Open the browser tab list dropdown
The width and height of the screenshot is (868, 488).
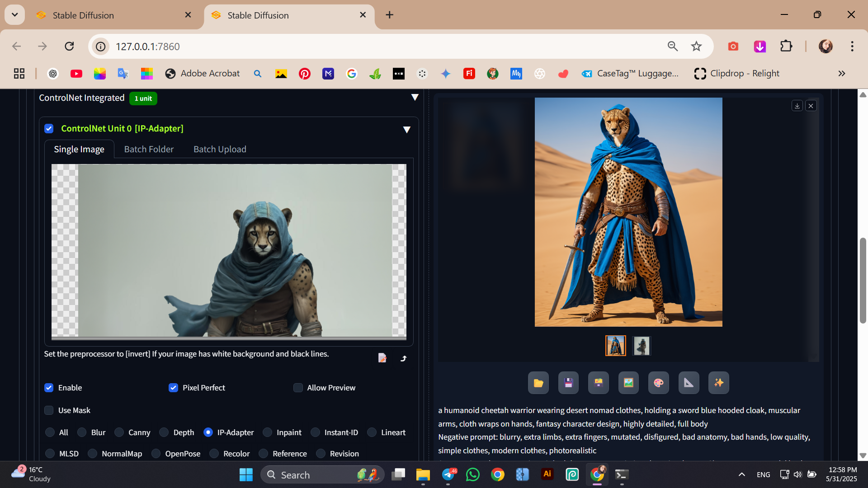tap(14, 15)
